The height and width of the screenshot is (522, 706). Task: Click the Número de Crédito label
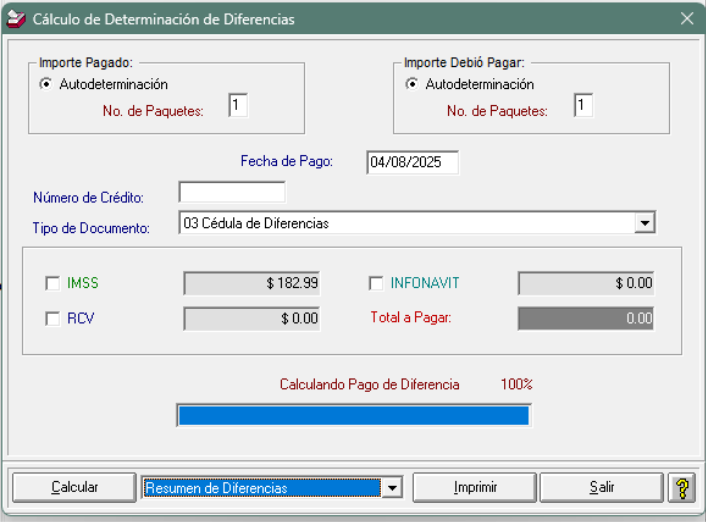point(88,197)
